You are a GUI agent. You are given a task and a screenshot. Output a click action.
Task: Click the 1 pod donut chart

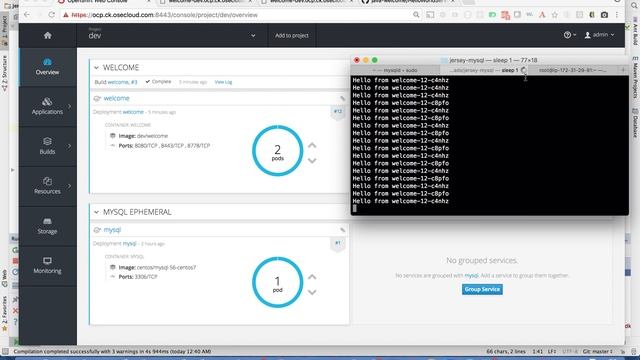coord(278,282)
